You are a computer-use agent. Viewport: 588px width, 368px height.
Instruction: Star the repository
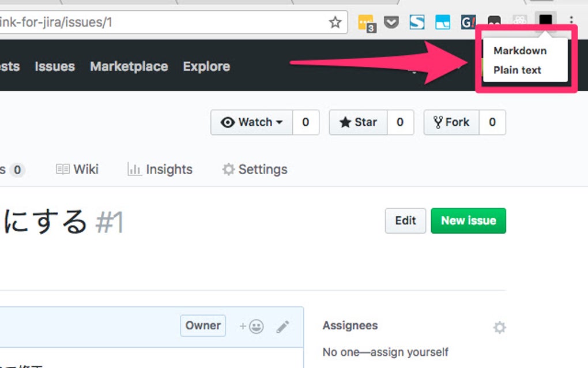(357, 122)
